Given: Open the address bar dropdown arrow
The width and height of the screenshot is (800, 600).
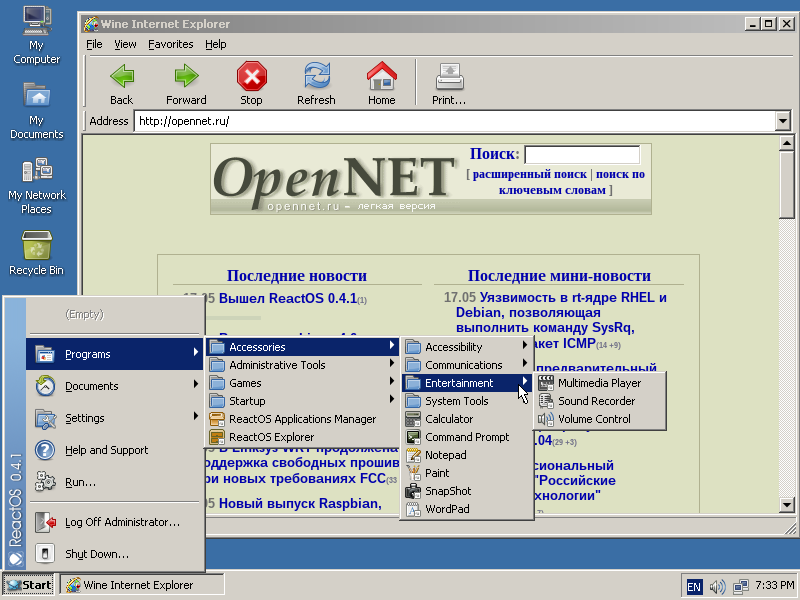Looking at the screenshot, I should tap(783, 121).
